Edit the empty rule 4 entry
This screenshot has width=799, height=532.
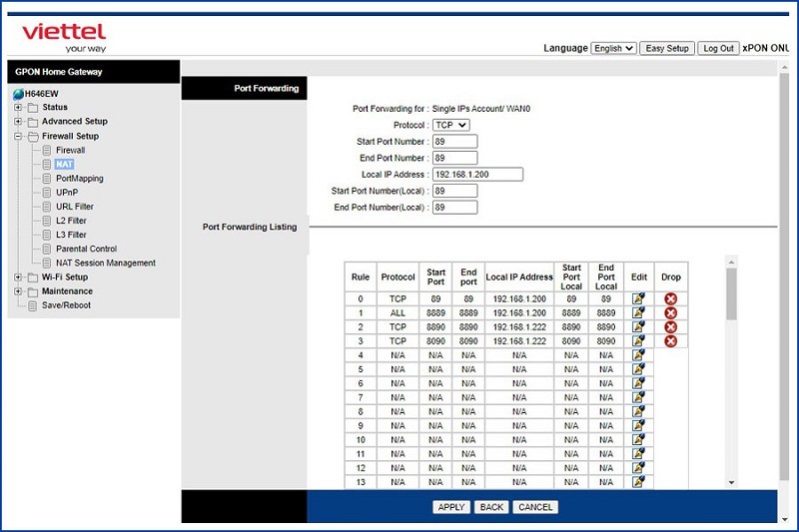pyautogui.click(x=638, y=354)
